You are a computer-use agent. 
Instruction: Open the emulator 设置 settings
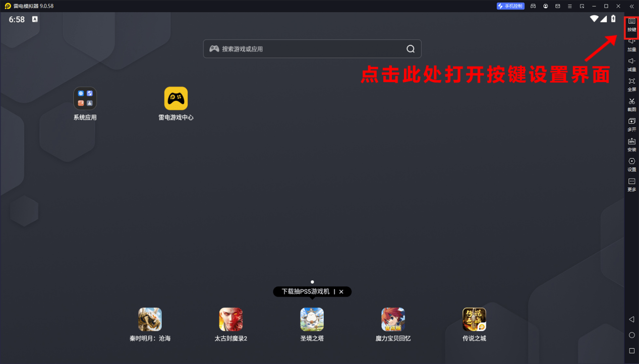pos(631,164)
